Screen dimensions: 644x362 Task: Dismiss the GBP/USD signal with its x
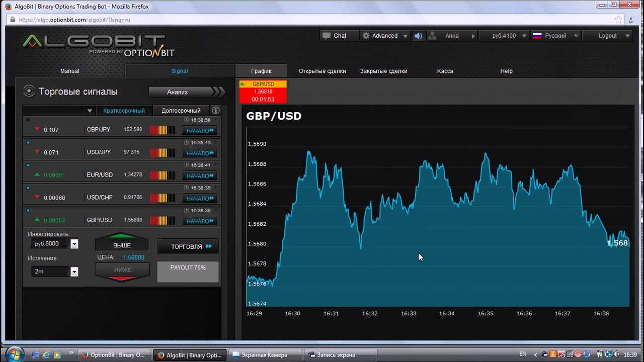point(217,210)
